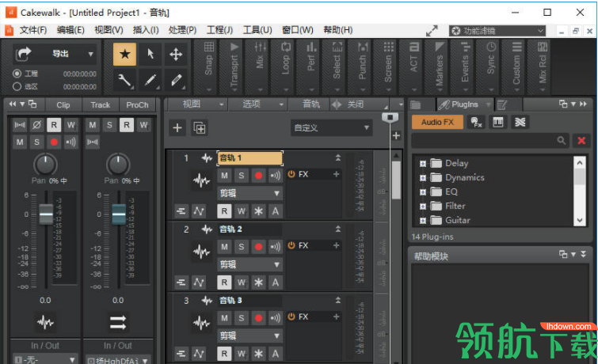
Task: Click the browser search magnifier
Action: (561, 141)
